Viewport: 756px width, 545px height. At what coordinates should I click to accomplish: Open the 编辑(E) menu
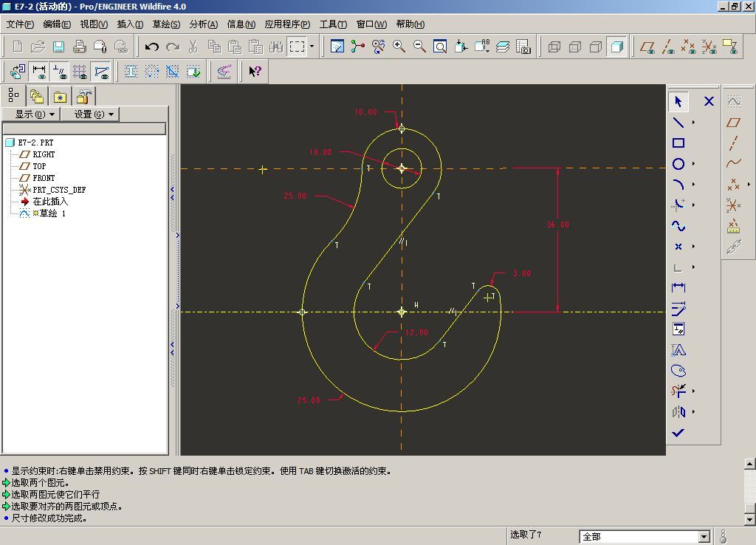click(57, 24)
